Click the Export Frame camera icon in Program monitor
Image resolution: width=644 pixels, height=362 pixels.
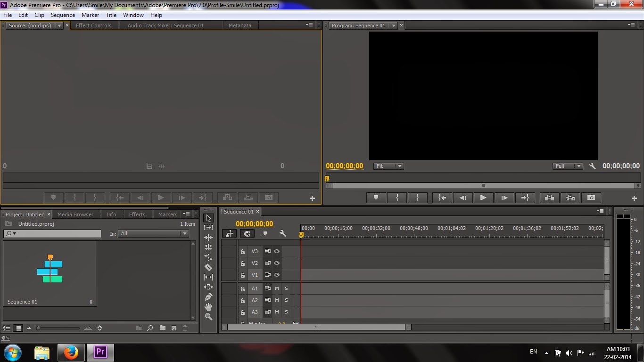tap(591, 198)
